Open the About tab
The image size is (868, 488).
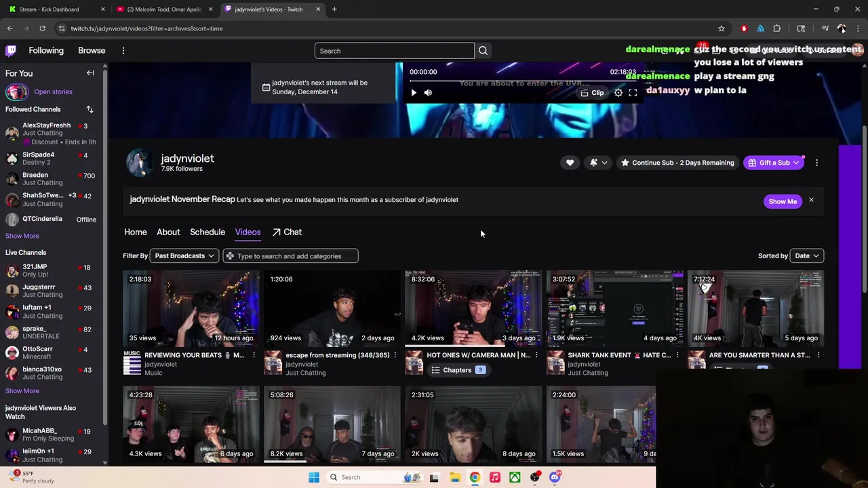coord(168,232)
